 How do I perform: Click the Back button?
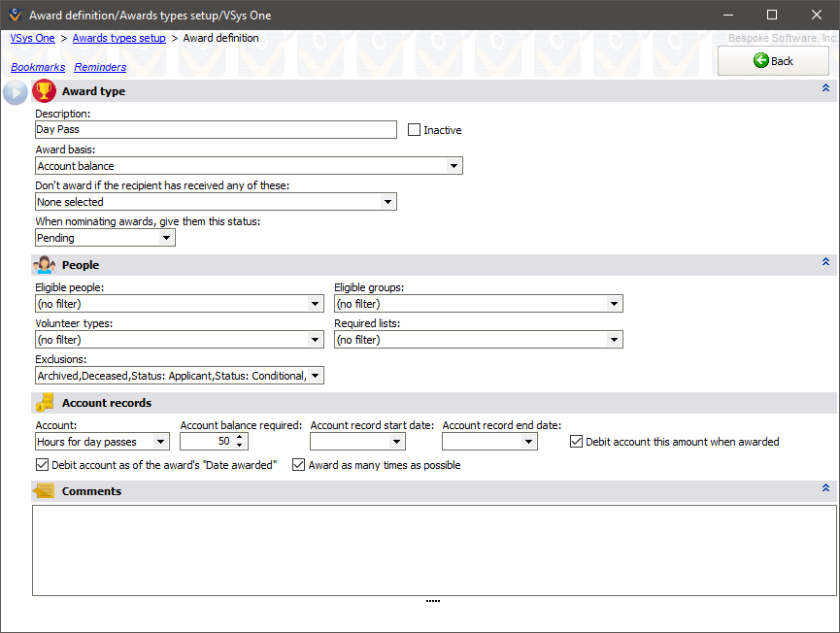[773, 61]
